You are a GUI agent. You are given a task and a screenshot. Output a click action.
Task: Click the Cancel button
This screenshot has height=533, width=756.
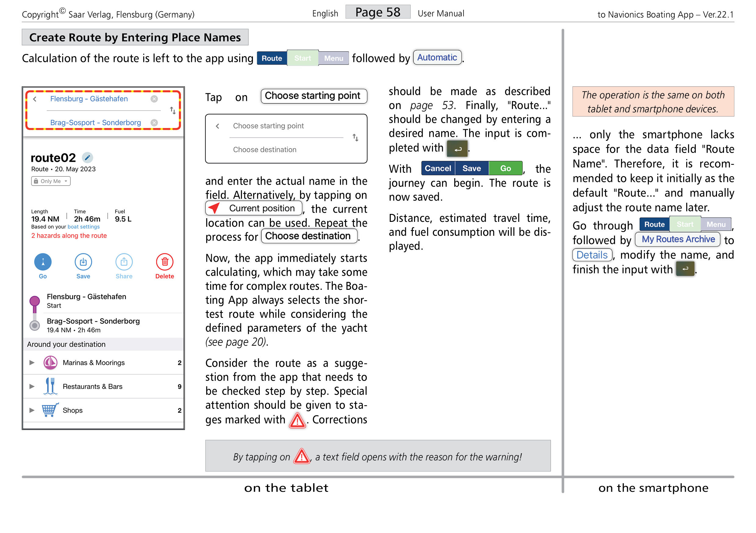click(x=438, y=168)
